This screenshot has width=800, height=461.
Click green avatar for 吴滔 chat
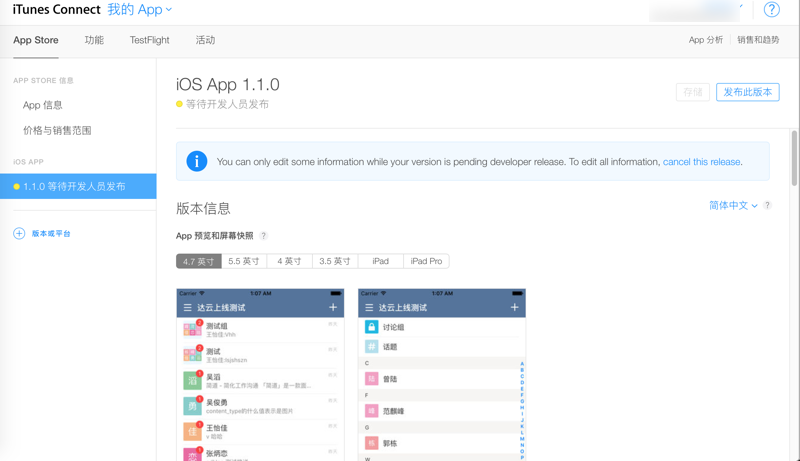(x=192, y=380)
